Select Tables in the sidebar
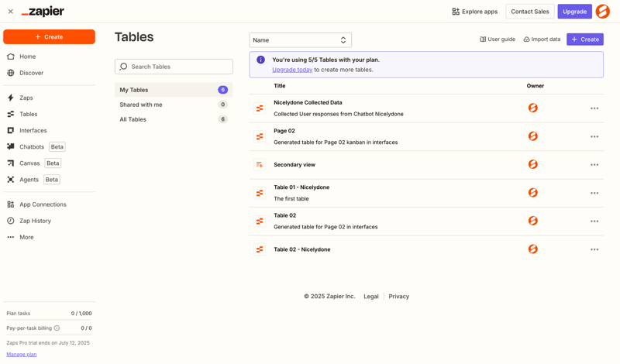The height and width of the screenshot is (364, 620). click(49, 114)
